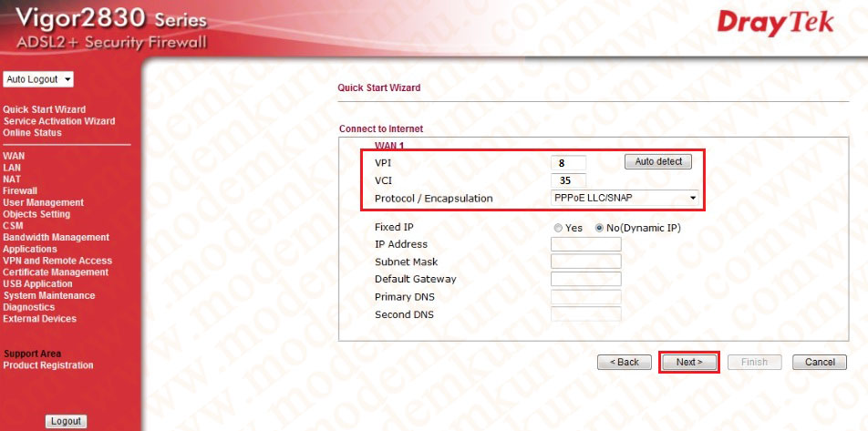
Task: Click the Auto detect button
Action: click(x=658, y=161)
